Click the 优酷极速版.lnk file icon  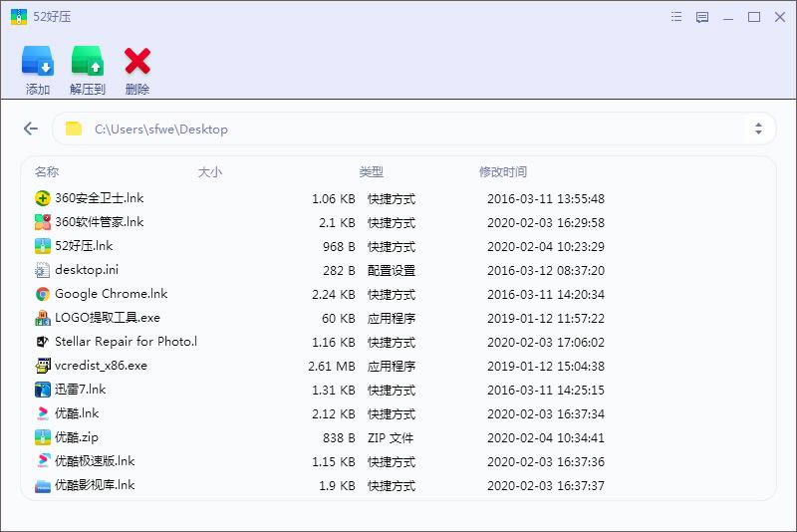(43, 461)
